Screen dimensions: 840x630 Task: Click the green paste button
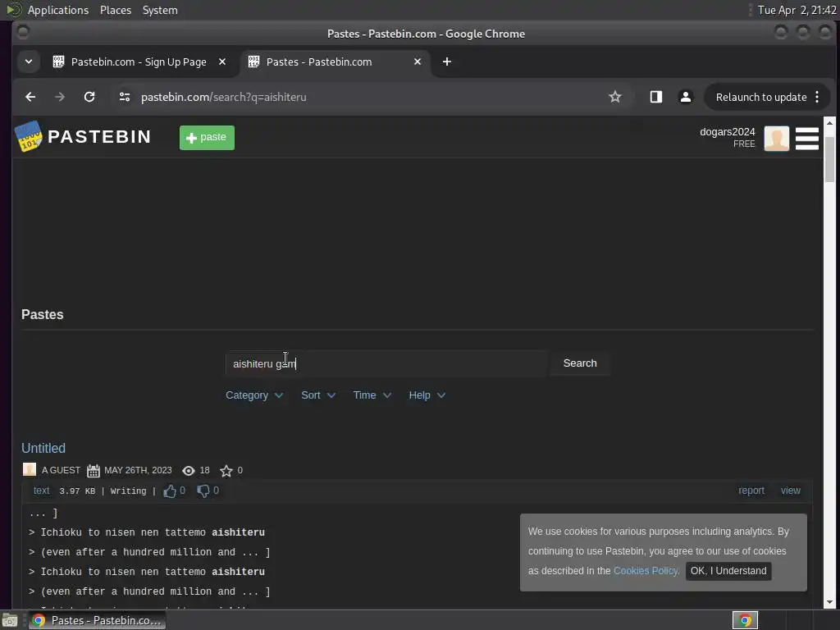pyautogui.click(x=207, y=138)
